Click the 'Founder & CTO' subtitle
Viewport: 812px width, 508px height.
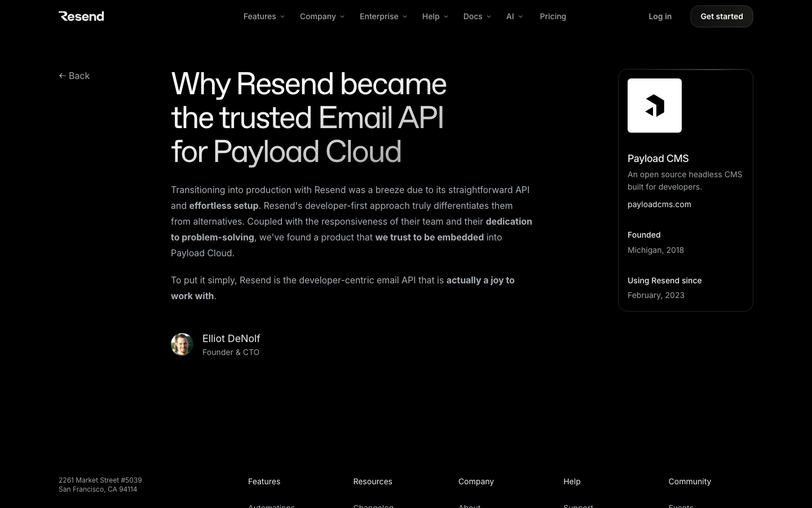[231, 352]
